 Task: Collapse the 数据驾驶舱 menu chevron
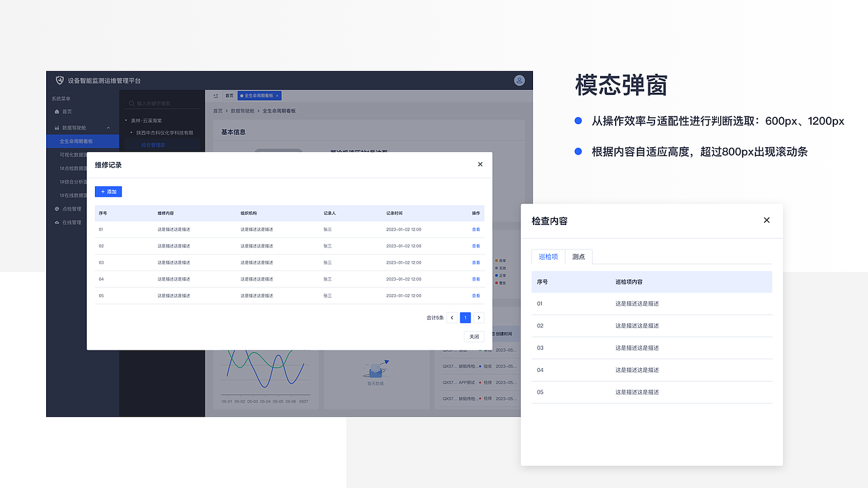[x=108, y=128]
